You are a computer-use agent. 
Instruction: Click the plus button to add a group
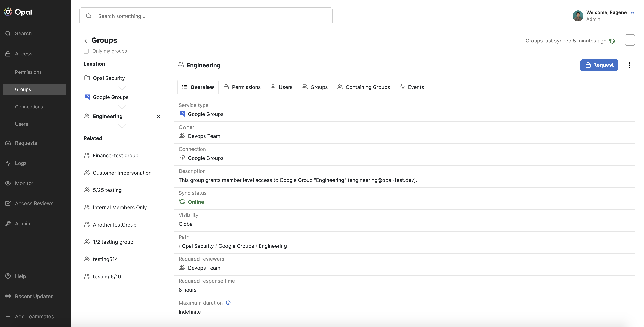coord(630,40)
